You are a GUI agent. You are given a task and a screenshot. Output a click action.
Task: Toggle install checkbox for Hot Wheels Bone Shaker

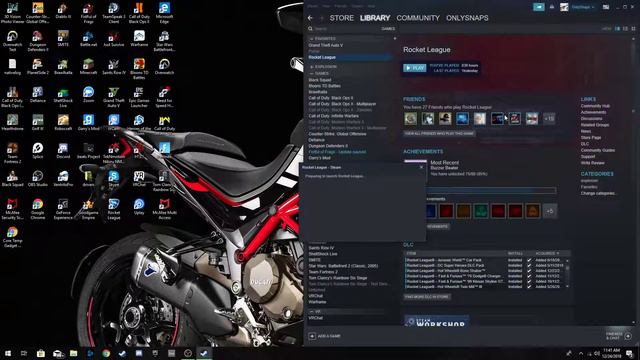[x=529, y=271]
